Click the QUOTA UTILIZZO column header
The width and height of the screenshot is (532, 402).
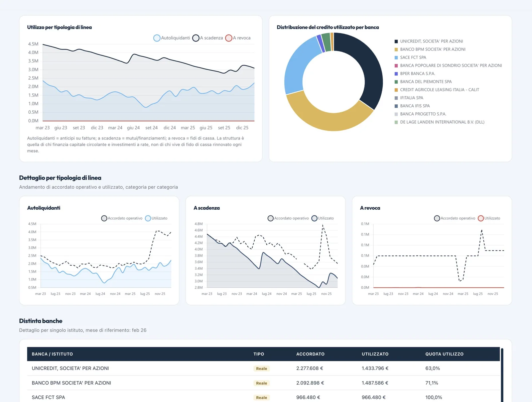(444, 354)
